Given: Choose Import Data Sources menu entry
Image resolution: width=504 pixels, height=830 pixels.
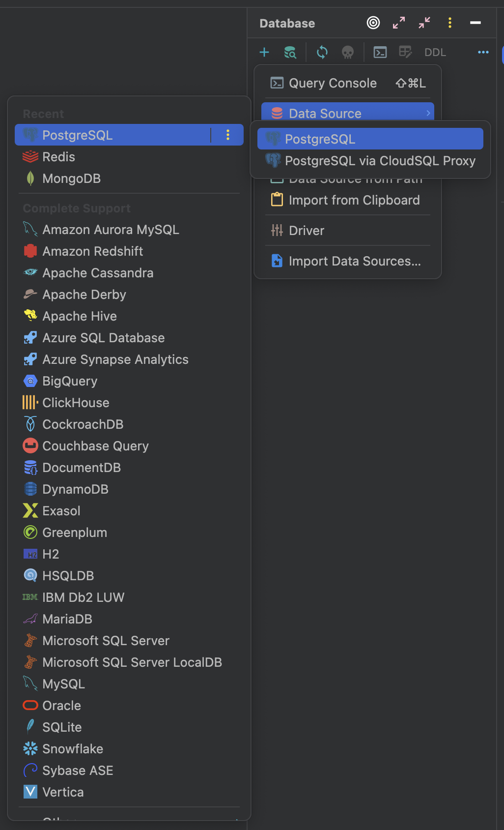Looking at the screenshot, I should click(354, 261).
